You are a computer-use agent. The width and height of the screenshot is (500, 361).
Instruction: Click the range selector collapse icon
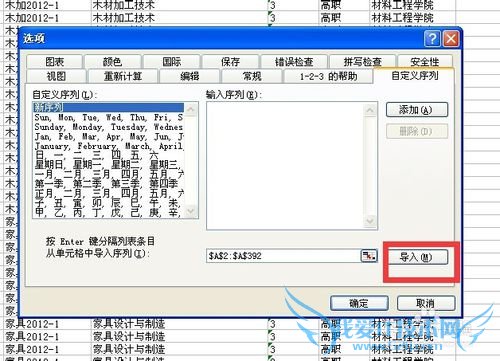(x=369, y=256)
